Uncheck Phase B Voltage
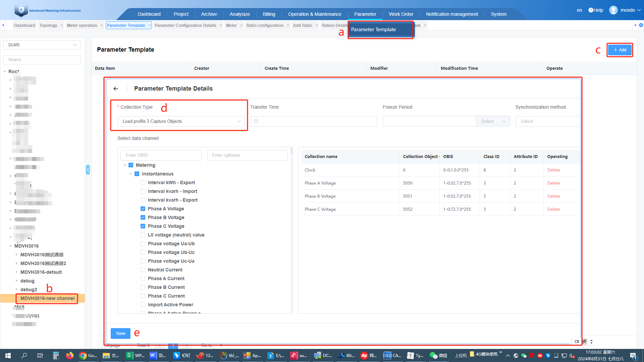The width and height of the screenshot is (644, 362). pyautogui.click(x=143, y=217)
